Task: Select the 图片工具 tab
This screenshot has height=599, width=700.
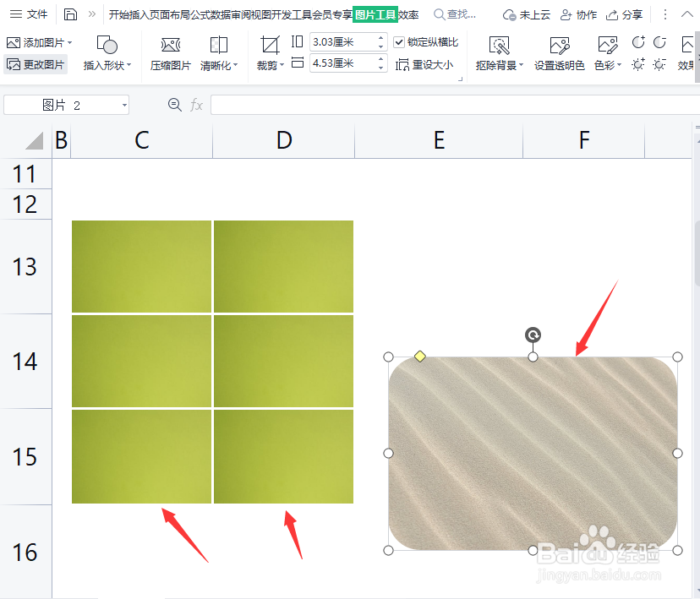Action: 375,14
